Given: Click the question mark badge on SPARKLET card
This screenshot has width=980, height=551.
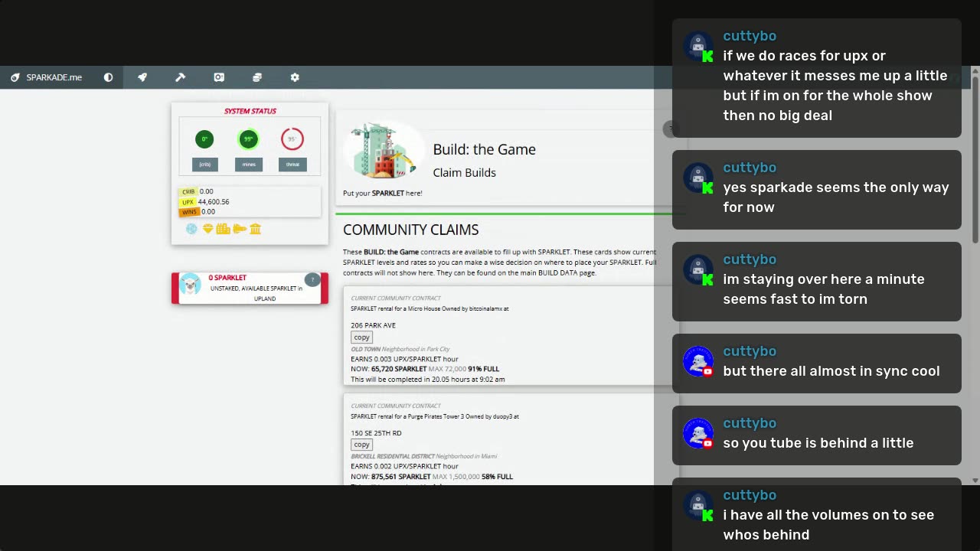Looking at the screenshot, I should [x=312, y=279].
